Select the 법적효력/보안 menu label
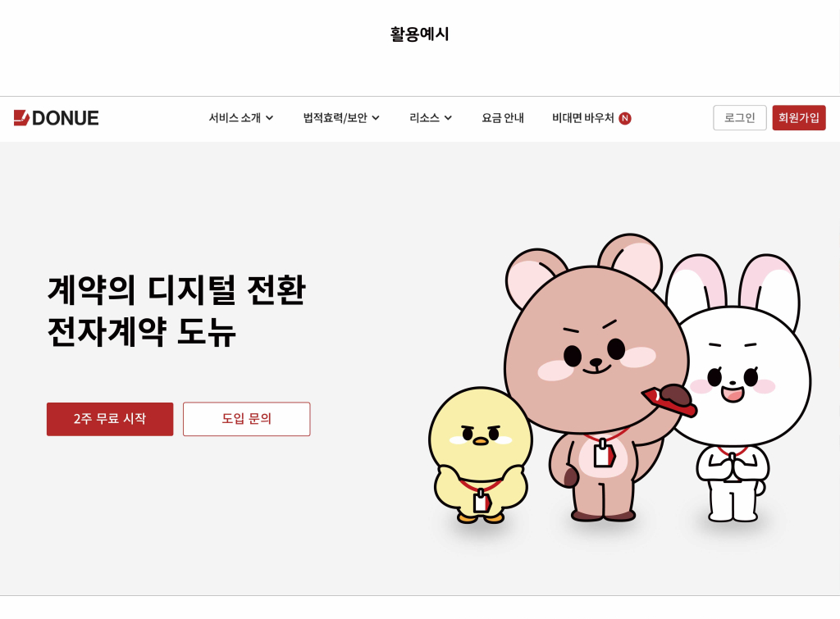The width and height of the screenshot is (840, 619). coord(335,118)
